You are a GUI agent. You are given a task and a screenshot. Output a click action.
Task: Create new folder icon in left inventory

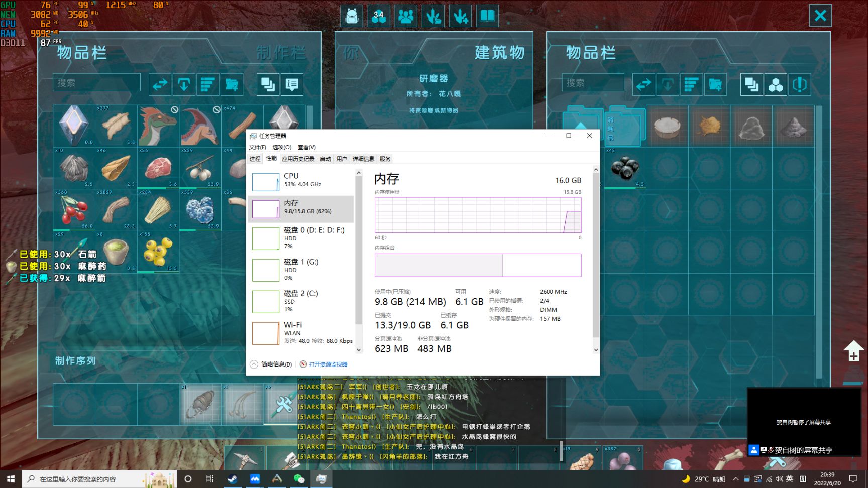[x=232, y=84]
